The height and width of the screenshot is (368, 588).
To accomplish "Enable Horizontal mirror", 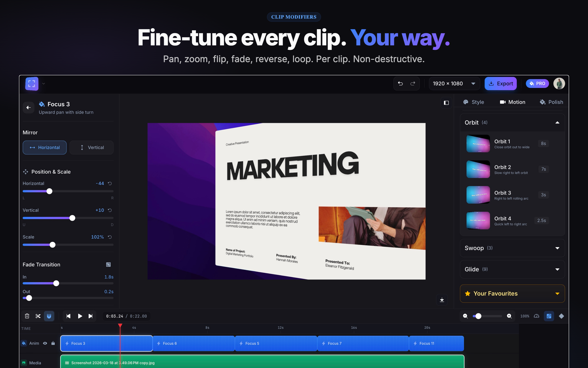I will pos(45,147).
